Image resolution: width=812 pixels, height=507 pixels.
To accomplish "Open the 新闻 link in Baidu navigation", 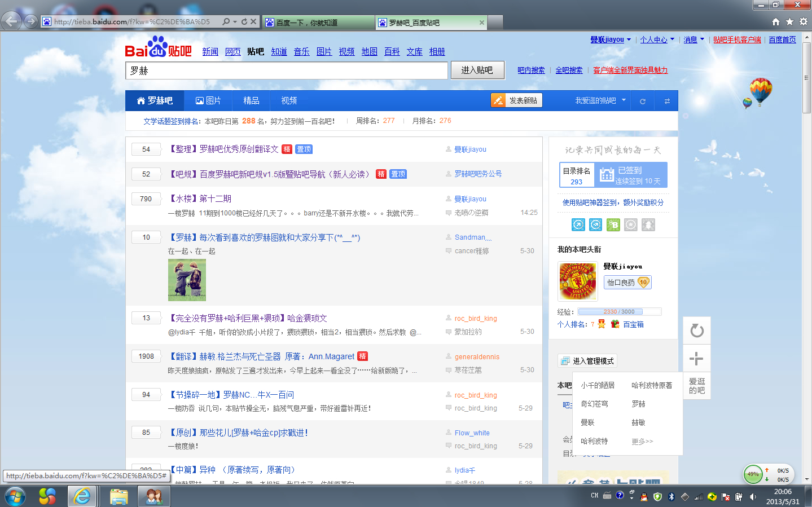I will [210, 51].
